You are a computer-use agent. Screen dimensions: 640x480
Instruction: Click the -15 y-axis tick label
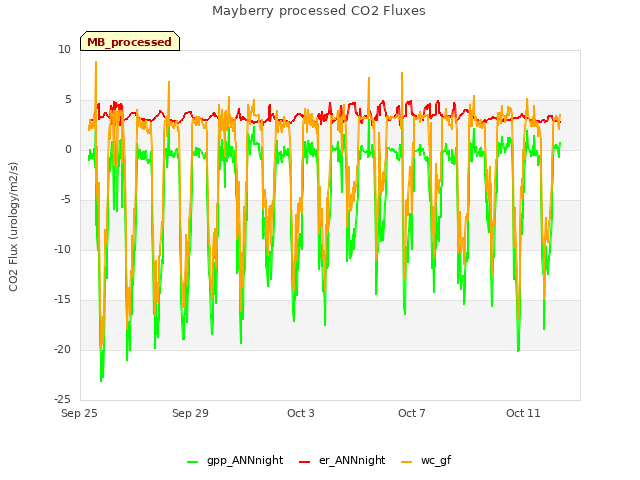[x=63, y=300]
